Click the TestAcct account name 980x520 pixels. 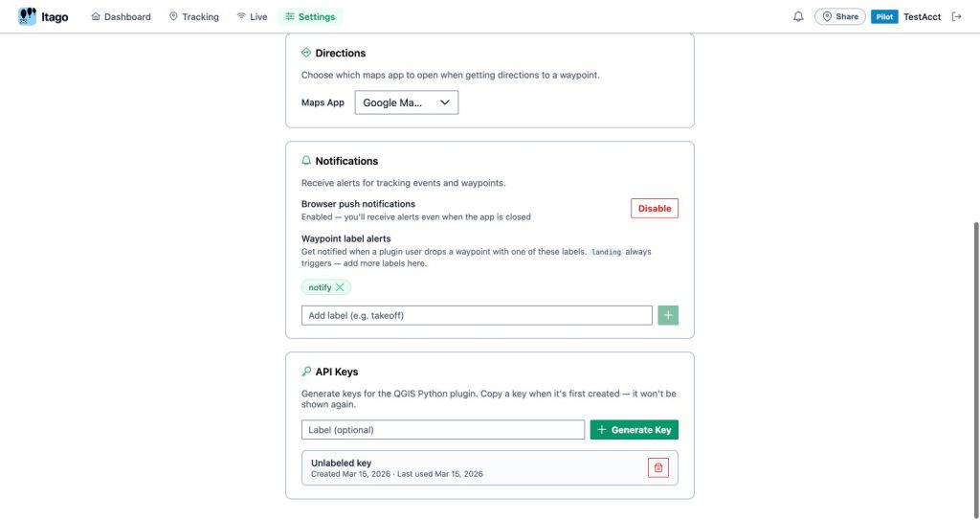922,16
